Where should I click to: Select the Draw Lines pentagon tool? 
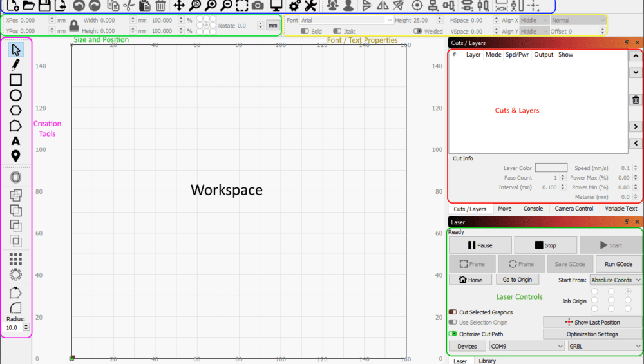tap(15, 126)
